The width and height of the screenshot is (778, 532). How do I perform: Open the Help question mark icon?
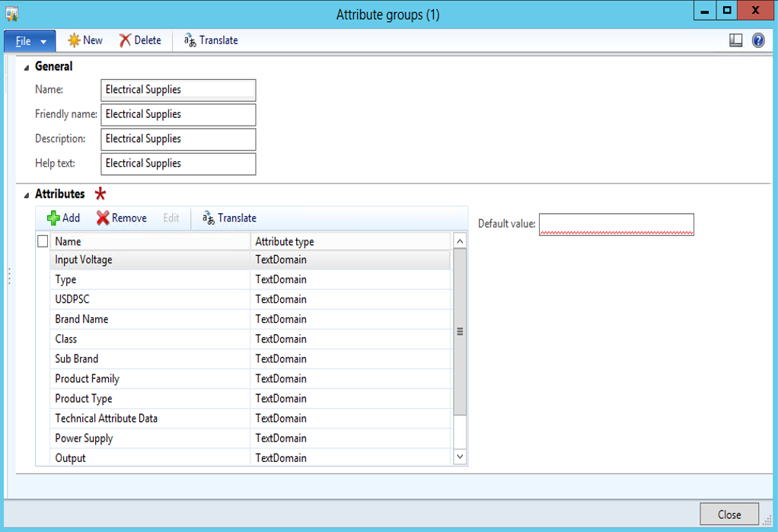point(758,40)
